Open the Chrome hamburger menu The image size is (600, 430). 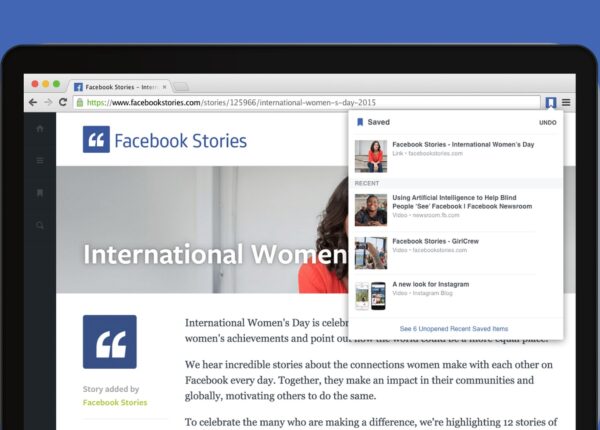tap(566, 102)
